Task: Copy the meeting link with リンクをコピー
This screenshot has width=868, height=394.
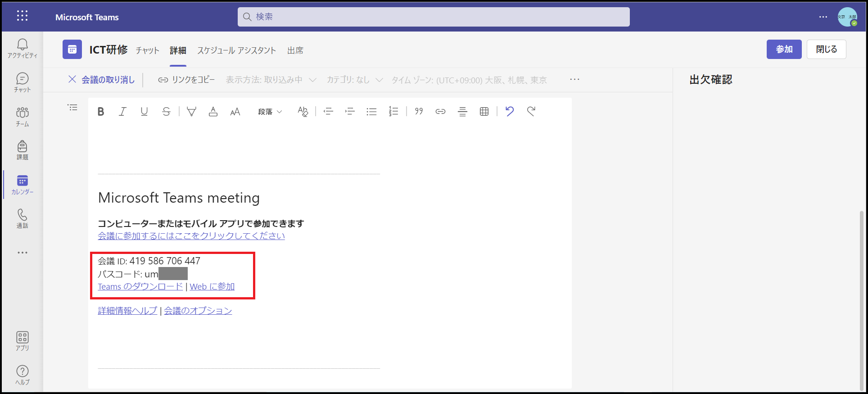Action: click(186, 80)
